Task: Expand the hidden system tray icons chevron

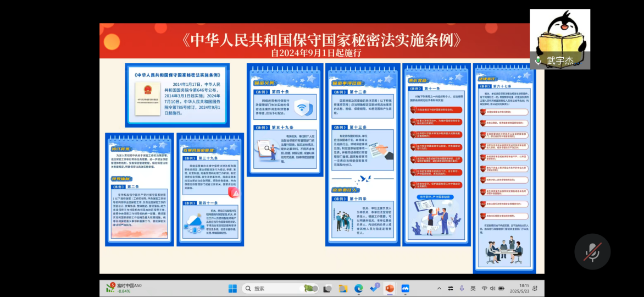Action: pos(439,288)
